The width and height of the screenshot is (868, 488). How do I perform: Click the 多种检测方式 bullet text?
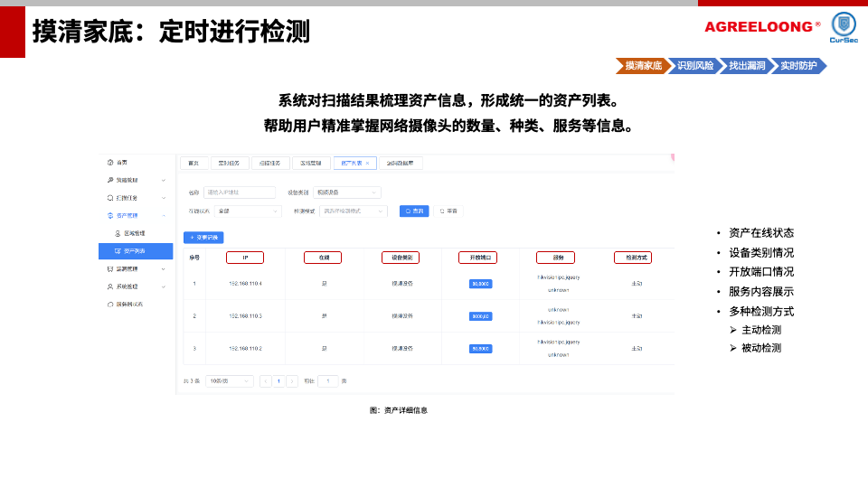(761, 312)
